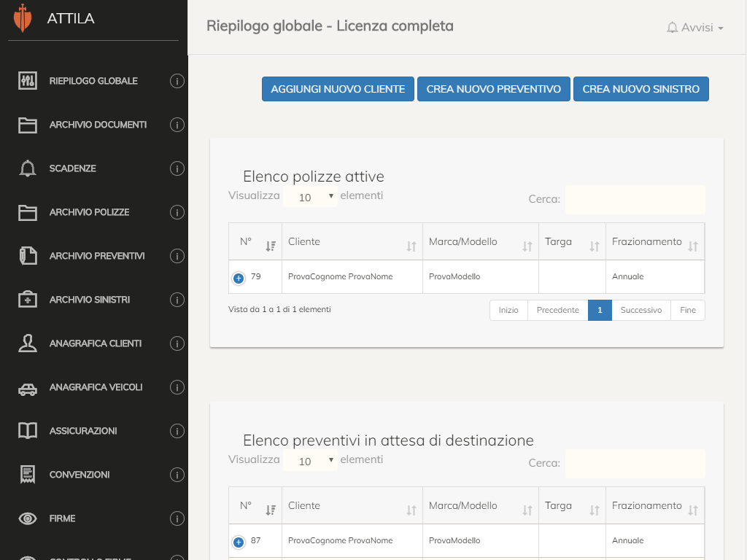This screenshot has height=560, width=747.
Task: Open info icon next to Assicurazioni
Action: pyautogui.click(x=177, y=431)
